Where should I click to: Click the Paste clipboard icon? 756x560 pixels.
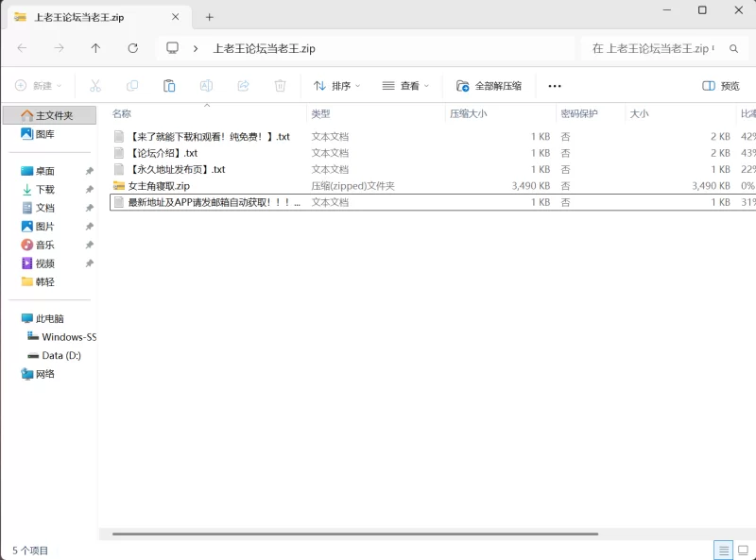point(169,86)
